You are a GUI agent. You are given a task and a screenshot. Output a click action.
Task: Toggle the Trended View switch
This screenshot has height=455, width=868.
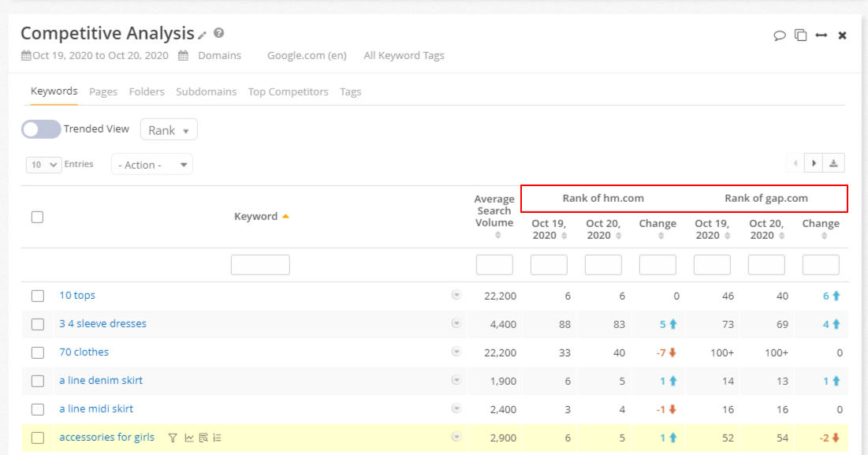(41, 129)
